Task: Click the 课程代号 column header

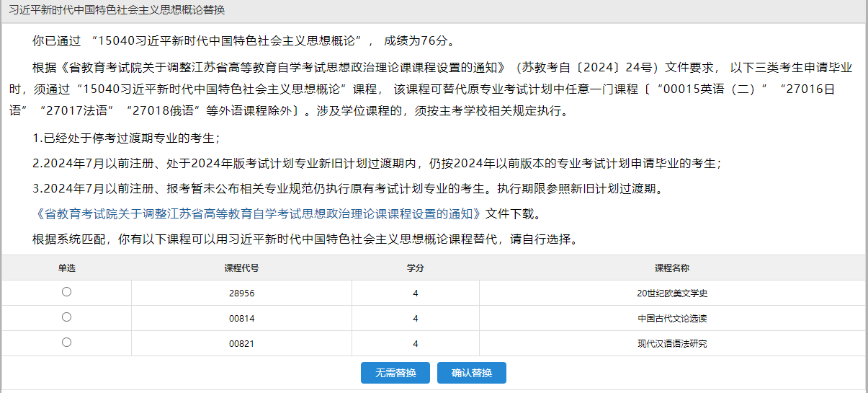Action: pos(241,268)
